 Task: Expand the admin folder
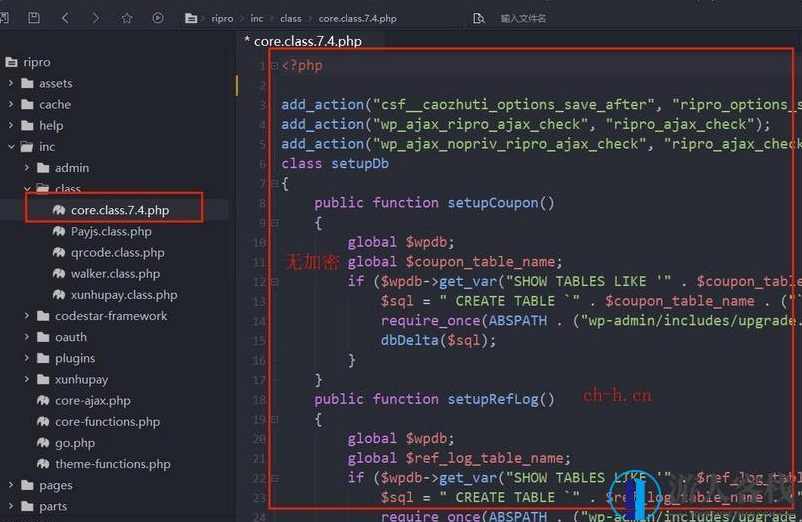click(x=27, y=168)
